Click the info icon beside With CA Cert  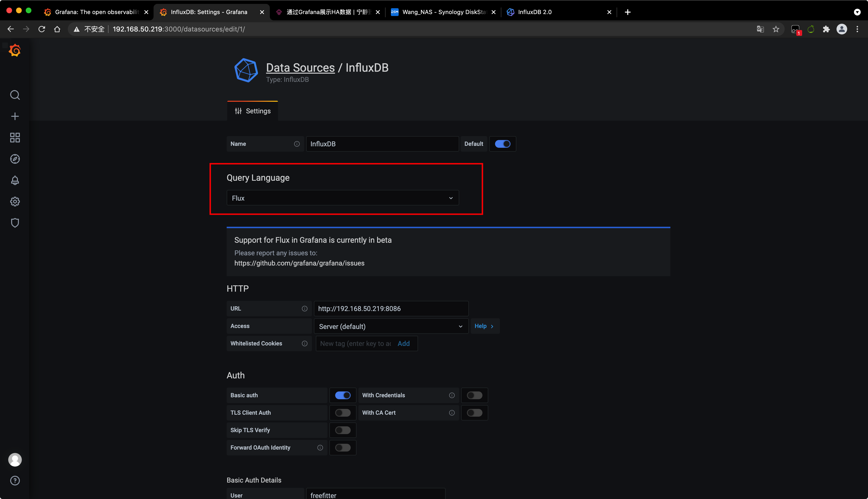452,413
